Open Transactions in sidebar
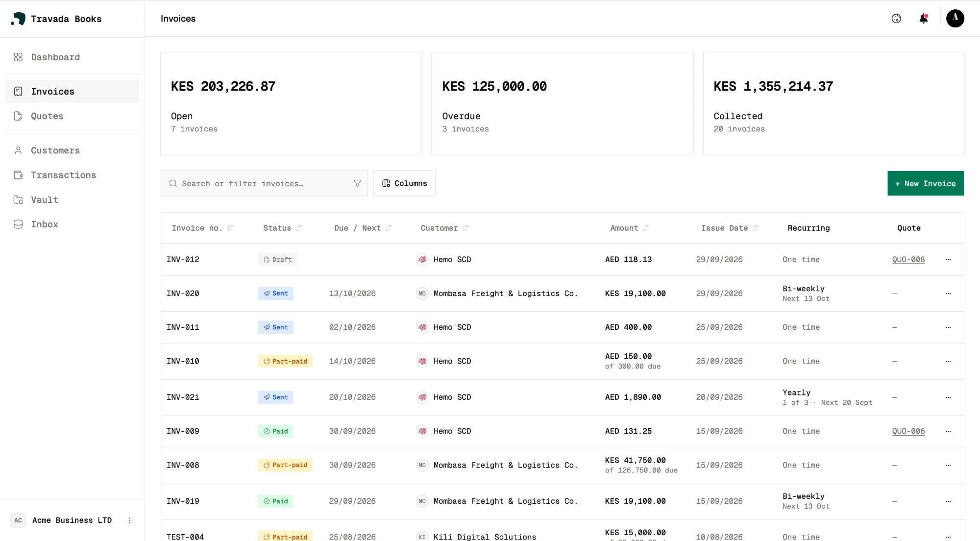980x541 pixels. point(72,175)
